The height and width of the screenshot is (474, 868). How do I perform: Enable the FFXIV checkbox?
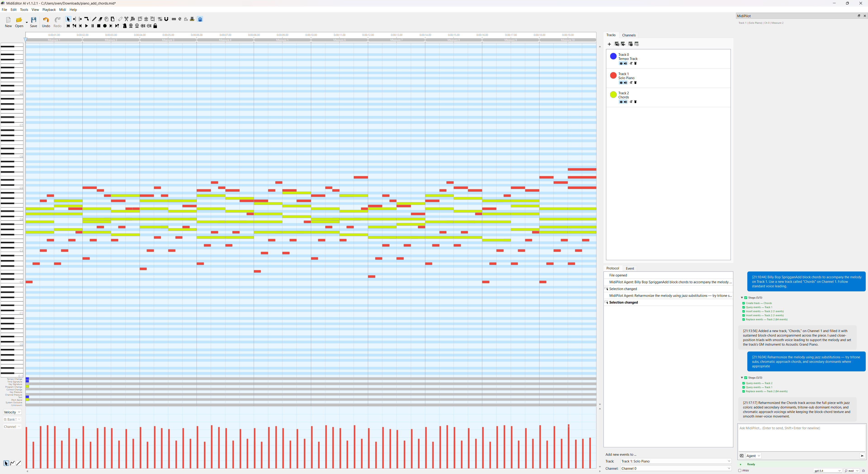[x=740, y=471]
